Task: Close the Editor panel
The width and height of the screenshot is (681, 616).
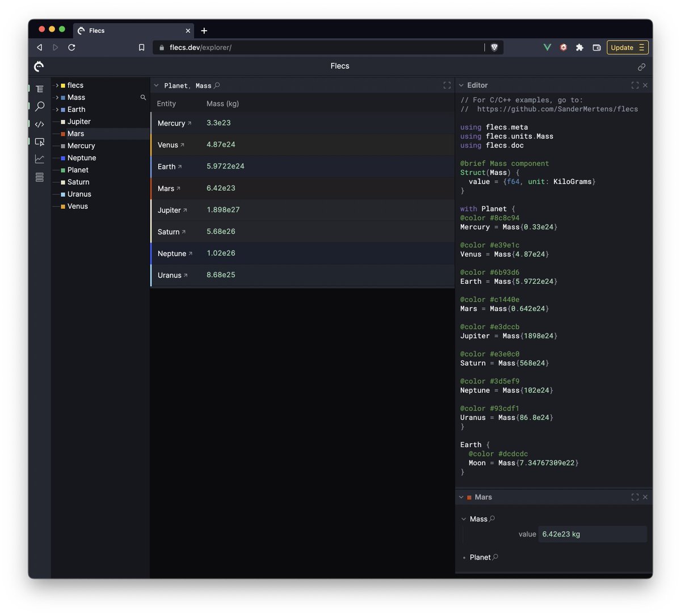Action: (645, 85)
